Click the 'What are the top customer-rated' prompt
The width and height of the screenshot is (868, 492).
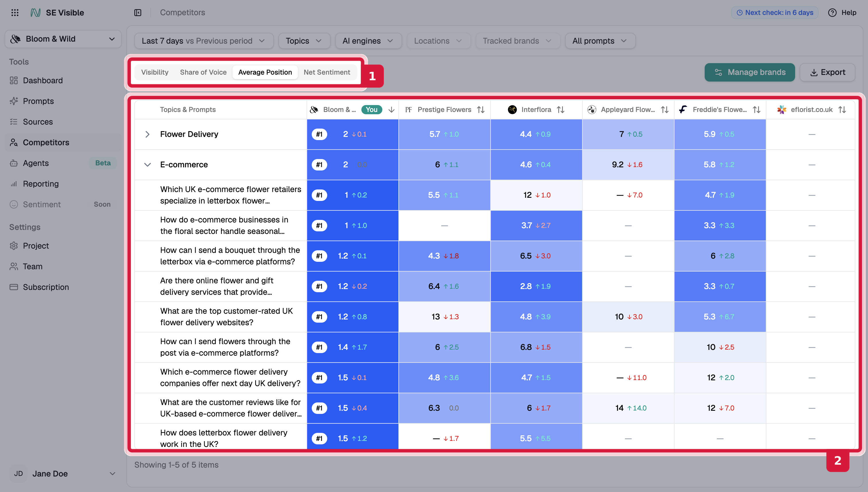click(226, 317)
